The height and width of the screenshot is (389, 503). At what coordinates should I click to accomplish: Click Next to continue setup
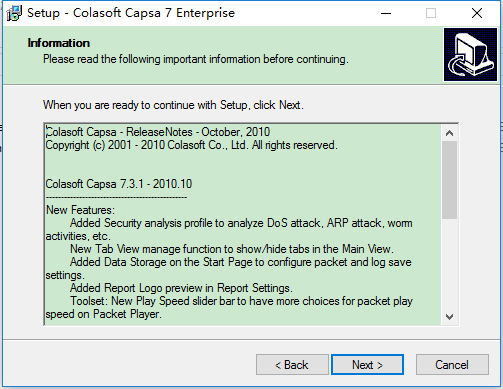coord(367,365)
